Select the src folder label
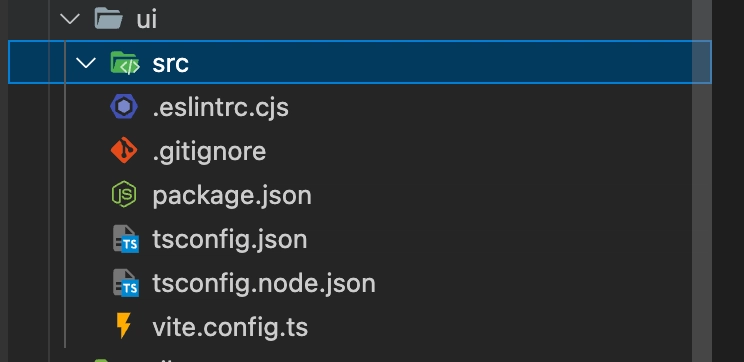The width and height of the screenshot is (744, 362). coord(170,64)
